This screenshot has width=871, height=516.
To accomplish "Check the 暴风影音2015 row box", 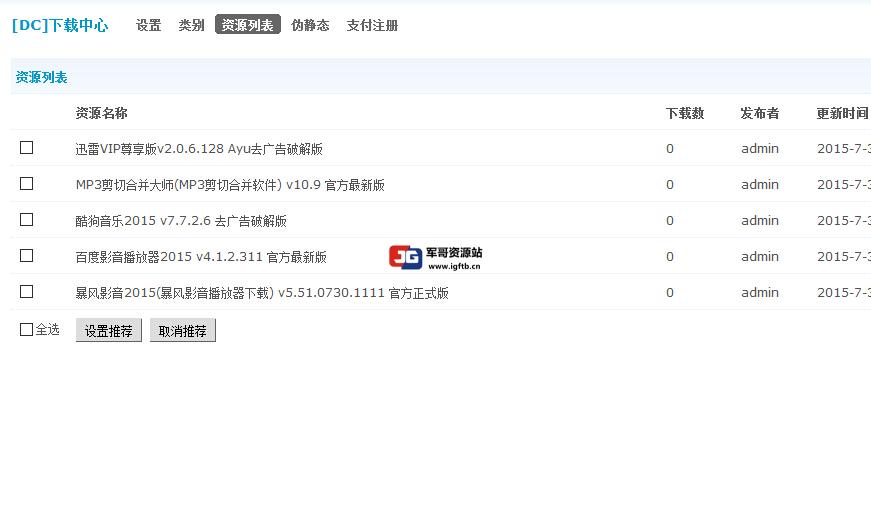I will point(26,292).
